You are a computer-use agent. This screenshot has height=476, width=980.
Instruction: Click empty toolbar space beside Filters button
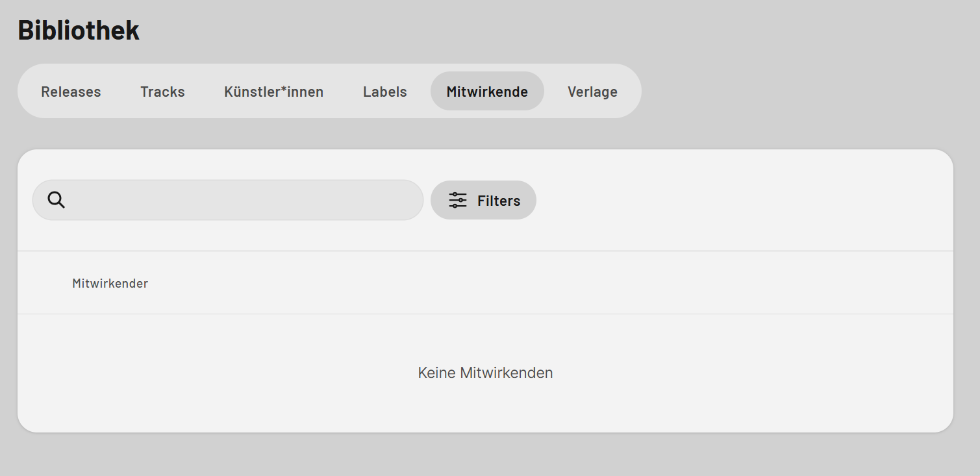tap(740, 200)
